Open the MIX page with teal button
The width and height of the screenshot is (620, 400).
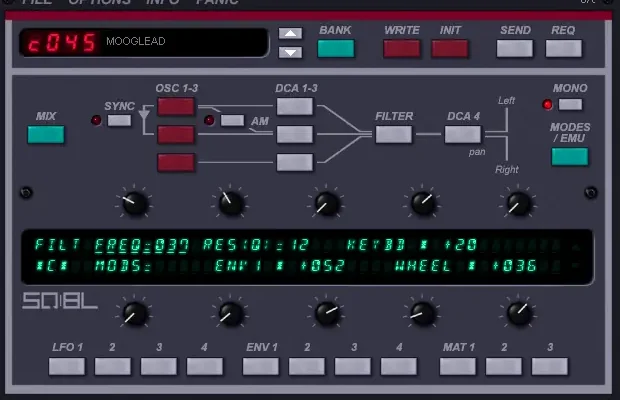pyautogui.click(x=46, y=134)
